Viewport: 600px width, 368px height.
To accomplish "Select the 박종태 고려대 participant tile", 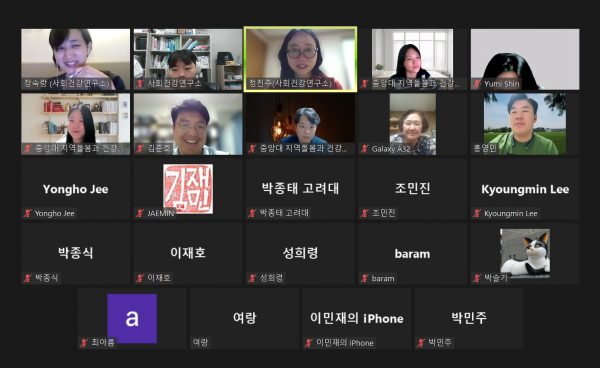I will tap(300, 189).
